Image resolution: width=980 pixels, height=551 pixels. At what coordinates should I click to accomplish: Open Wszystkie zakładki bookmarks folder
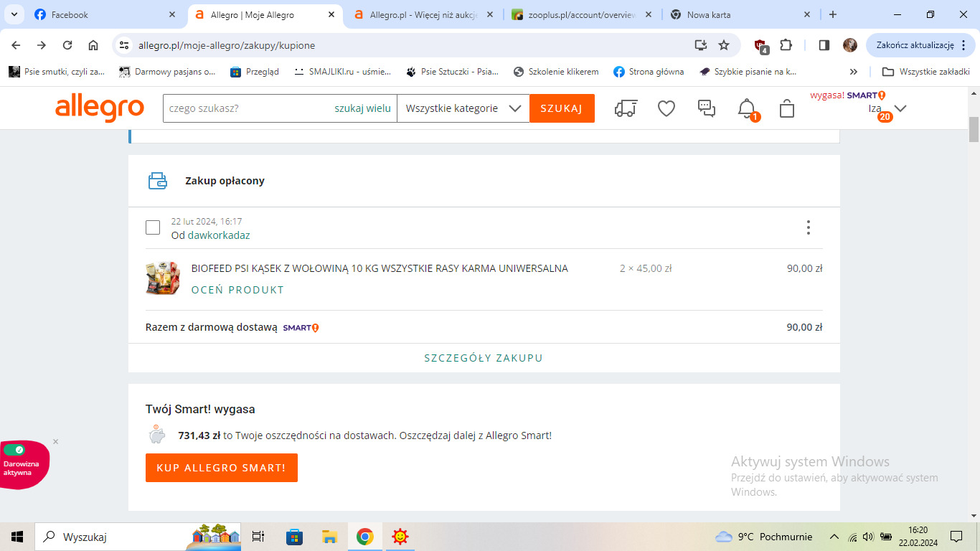tap(925, 72)
